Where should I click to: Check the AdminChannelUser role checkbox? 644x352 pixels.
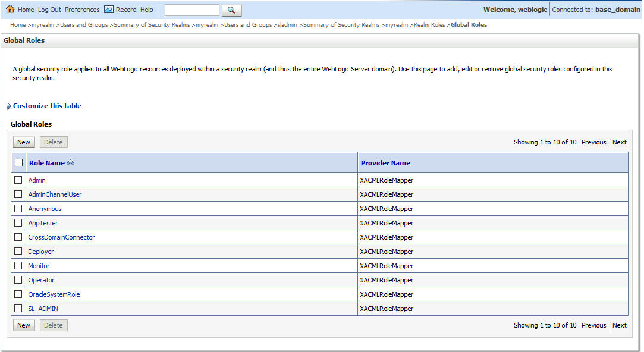point(18,194)
